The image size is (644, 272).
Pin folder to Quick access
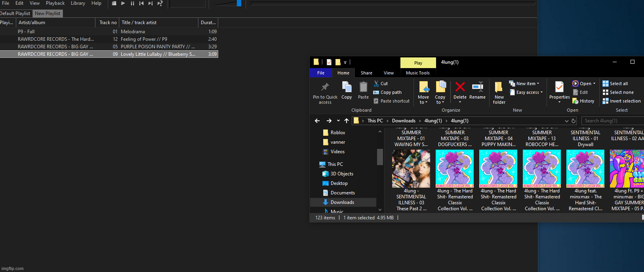pos(325,93)
